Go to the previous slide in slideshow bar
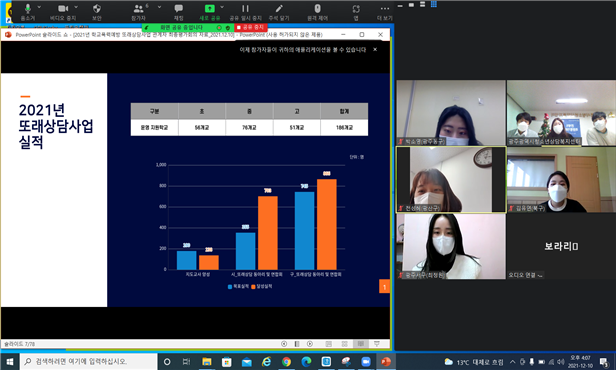This screenshot has height=370, width=616. 284,344
